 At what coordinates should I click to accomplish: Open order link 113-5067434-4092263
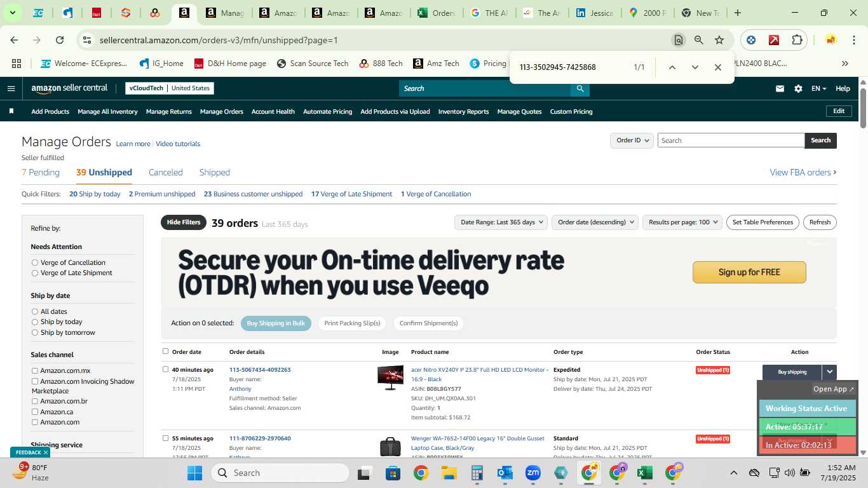(x=260, y=370)
